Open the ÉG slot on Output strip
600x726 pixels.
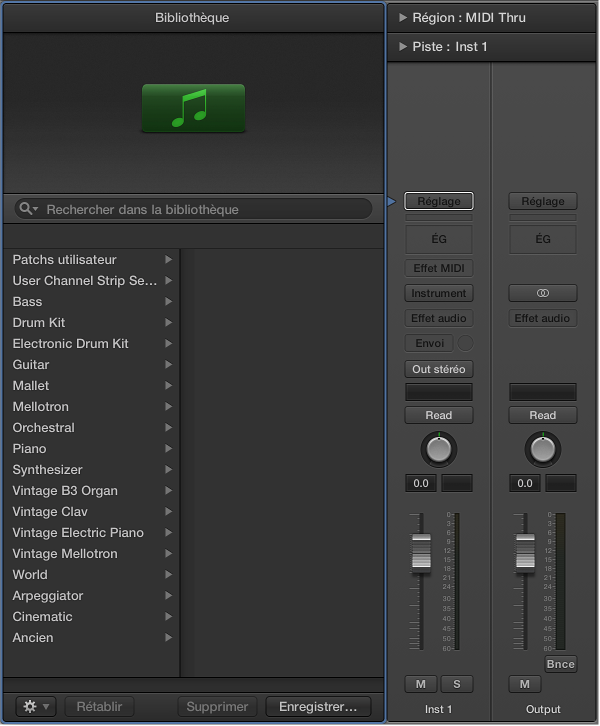[x=543, y=239]
